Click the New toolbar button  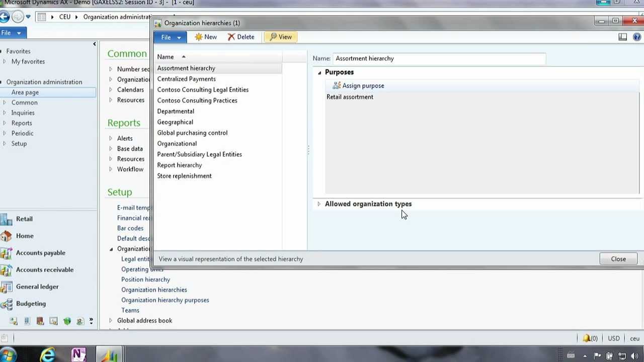(206, 37)
